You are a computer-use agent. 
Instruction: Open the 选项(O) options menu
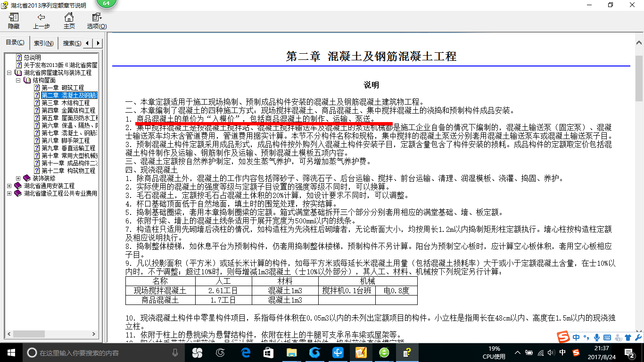97,21
